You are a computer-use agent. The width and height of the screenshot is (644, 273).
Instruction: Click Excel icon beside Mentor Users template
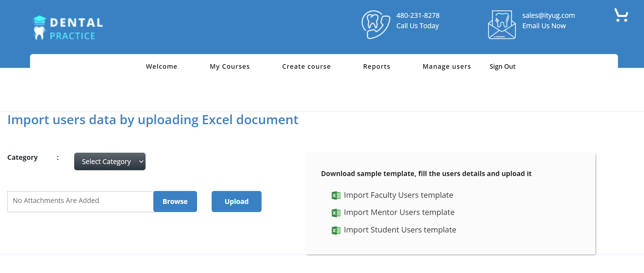336,213
